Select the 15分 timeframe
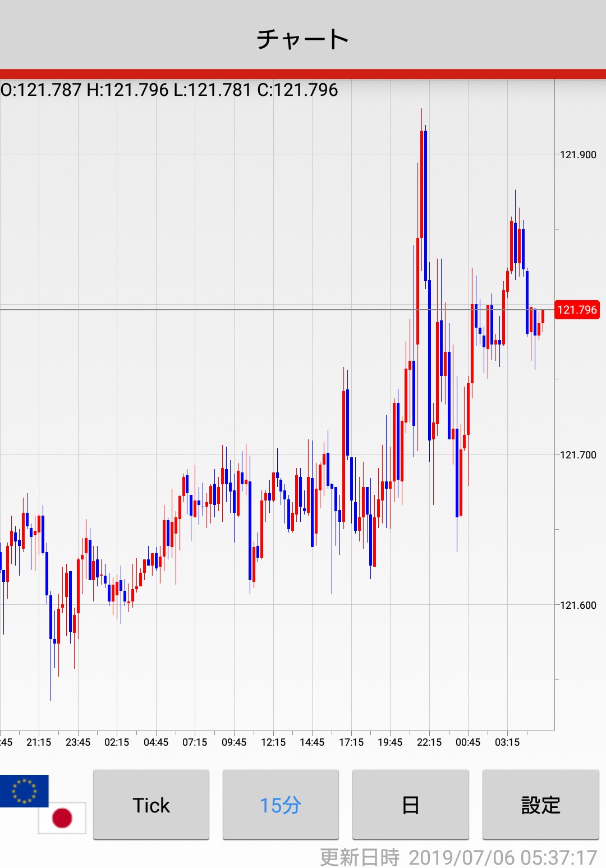606x868 pixels. coord(281,805)
